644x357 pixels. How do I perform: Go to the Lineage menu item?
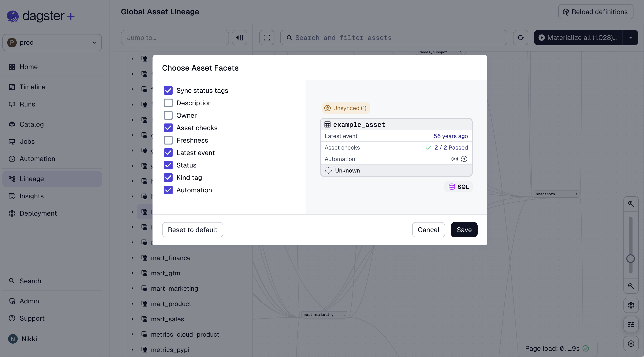pyautogui.click(x=31, y=179)
